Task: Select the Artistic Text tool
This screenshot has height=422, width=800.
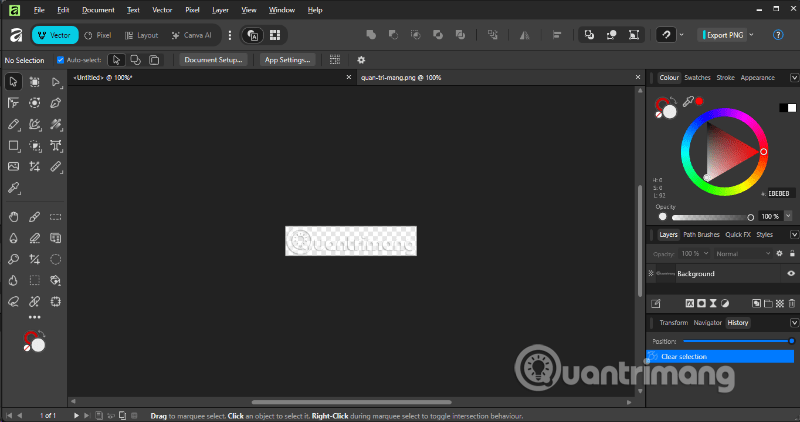Action: 56,146
